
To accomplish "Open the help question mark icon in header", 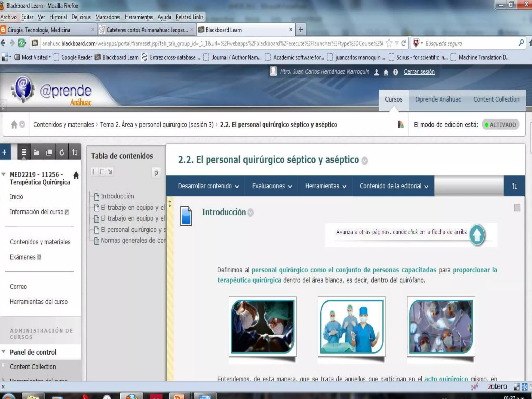I will 395,72.
